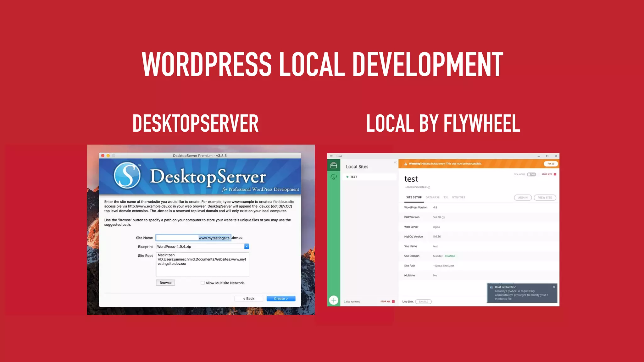The image size is (644, 362).
Task: Click the Create button in DesktopServer
Action: pyautogui.click(x=281, y=299)
